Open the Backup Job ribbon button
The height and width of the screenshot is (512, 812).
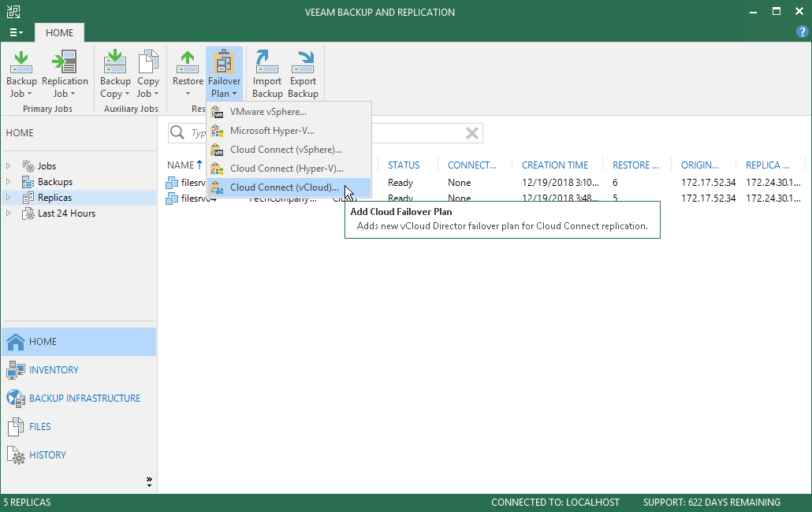click(x=21, y=74)
